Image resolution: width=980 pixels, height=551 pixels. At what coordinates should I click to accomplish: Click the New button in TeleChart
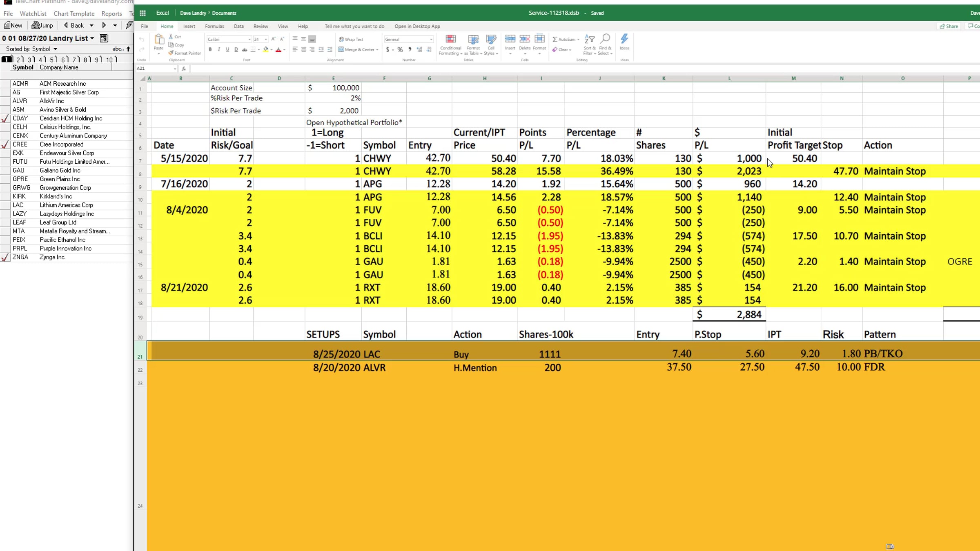click(x=13, y=25)
